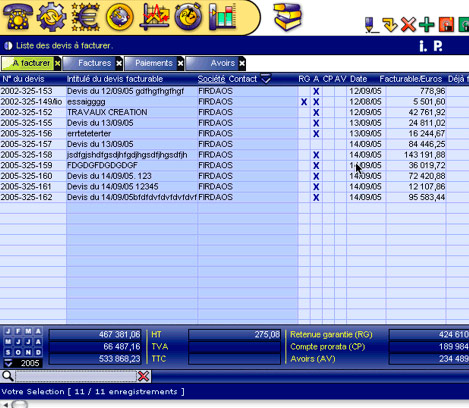
Task: Open the line chart statistics icon
Action: (154, 17)
